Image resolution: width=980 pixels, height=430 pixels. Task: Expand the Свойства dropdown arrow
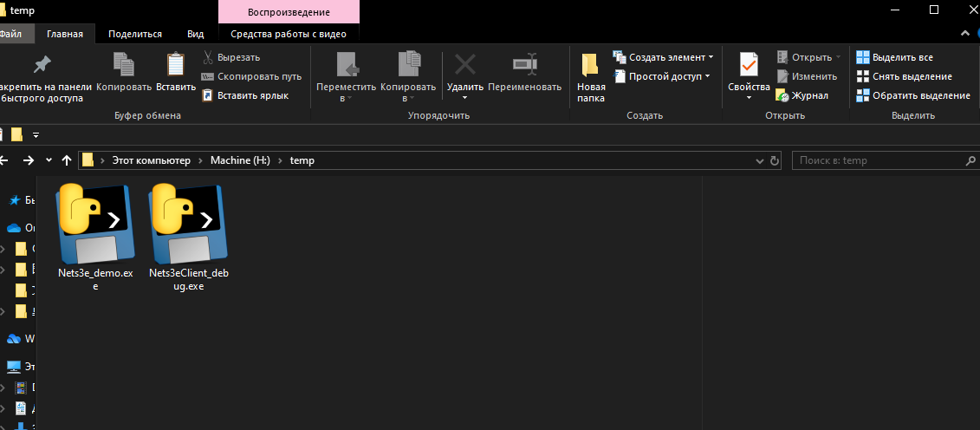pyautogui.click(x=749, y=97)
